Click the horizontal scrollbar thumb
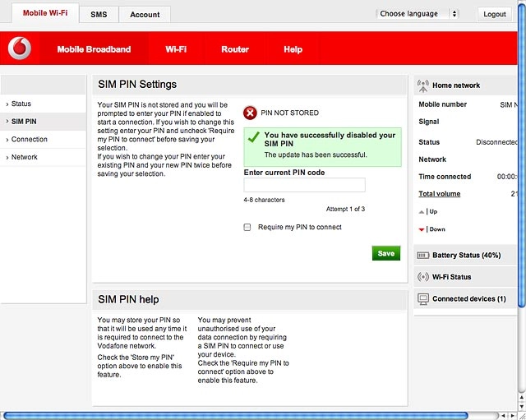Viewport: 526px width, 420px height. click(x=235, y=416)
